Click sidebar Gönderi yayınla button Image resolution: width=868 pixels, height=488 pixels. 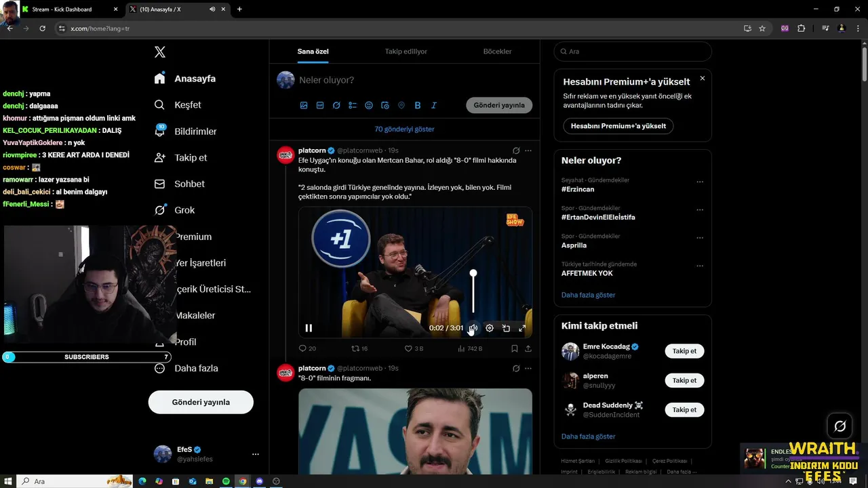click(x=201, y=402)
